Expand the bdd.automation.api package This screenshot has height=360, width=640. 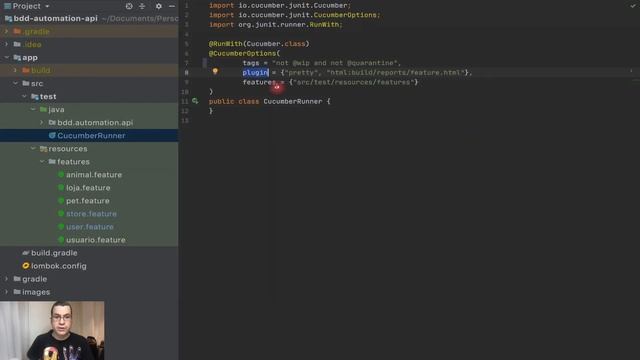click(x=42, y=122)
